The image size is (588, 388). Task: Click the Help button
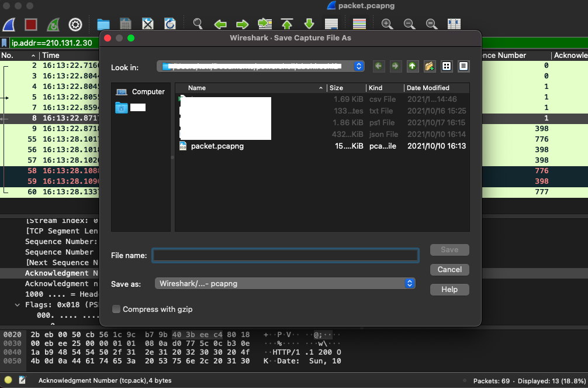click(x=449, y=290)
